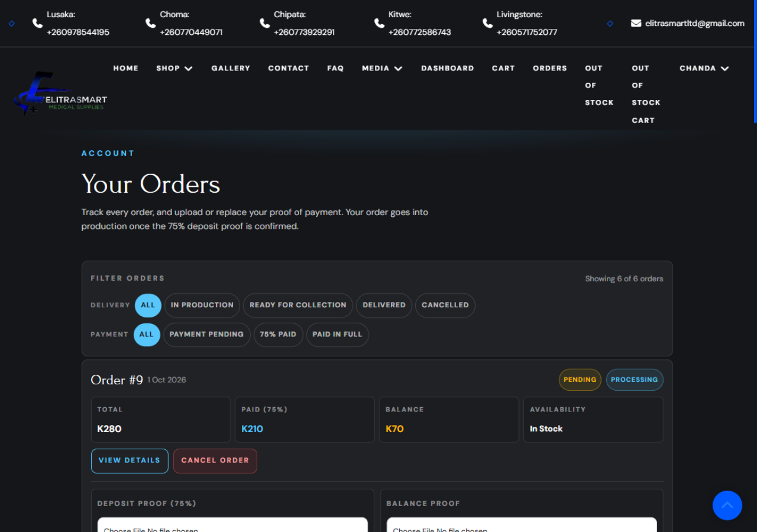Open the Out Of Stock page
757x532 pixels.
pyautogui.click(x=599, y=85)
